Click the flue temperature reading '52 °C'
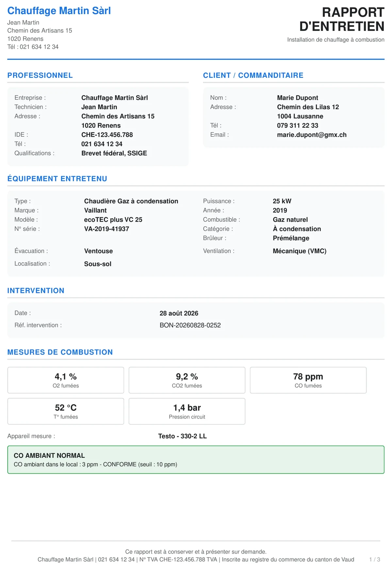Image resolution: width=392 pixels, height=584 pixels. pyautogui.click(x=66, y=408)
